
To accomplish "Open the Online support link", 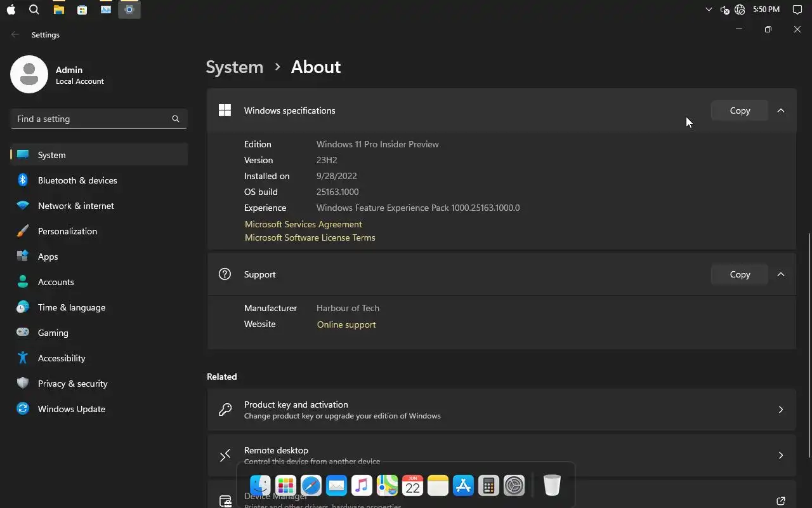I will pos(346,324).
